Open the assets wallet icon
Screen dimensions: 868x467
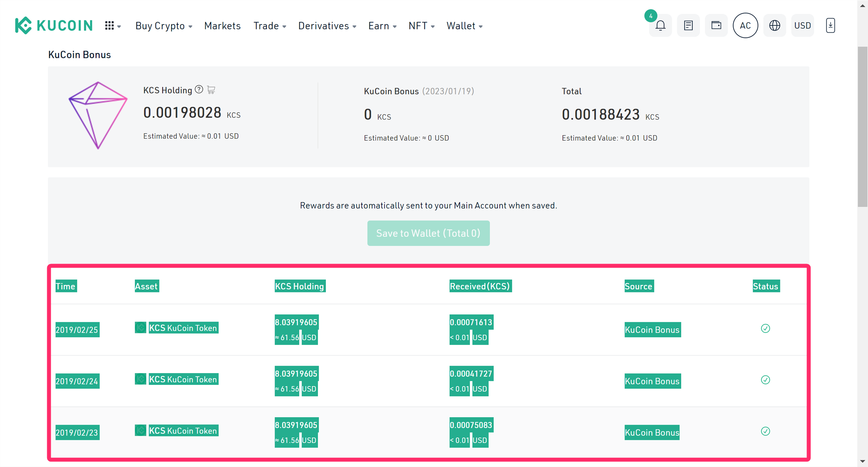click(x=716, y=26)
